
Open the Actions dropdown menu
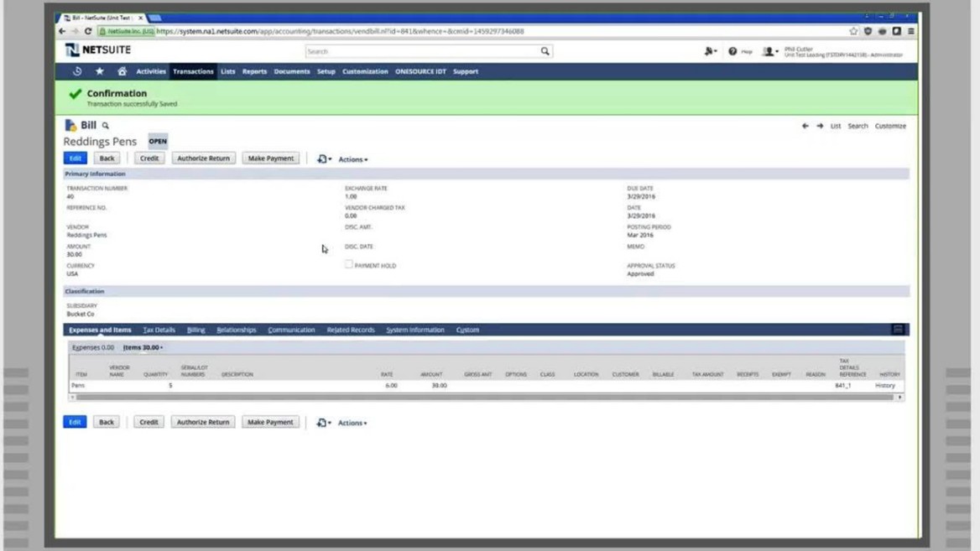pos(352,159)
